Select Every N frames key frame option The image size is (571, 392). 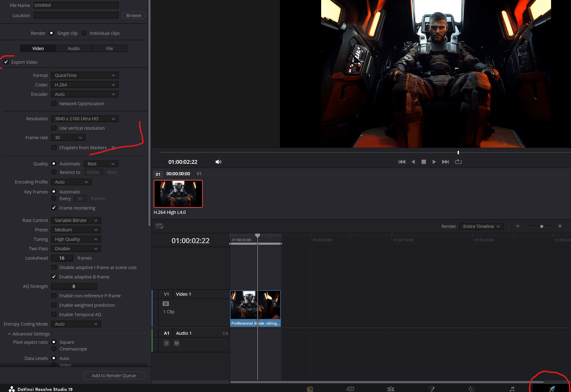point(54,198)
